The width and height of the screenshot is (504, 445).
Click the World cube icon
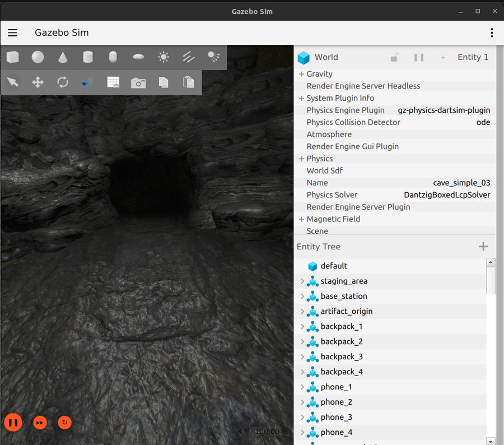(x=304, y=58)
